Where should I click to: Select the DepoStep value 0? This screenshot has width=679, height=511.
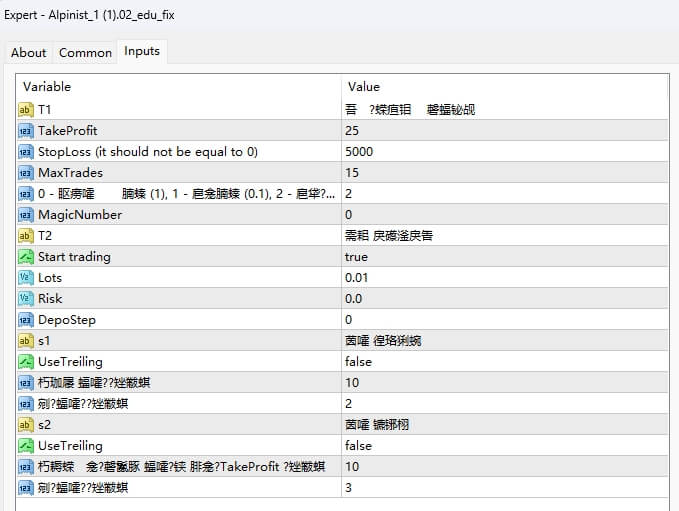pyautogui.click(x=349, y=320)
